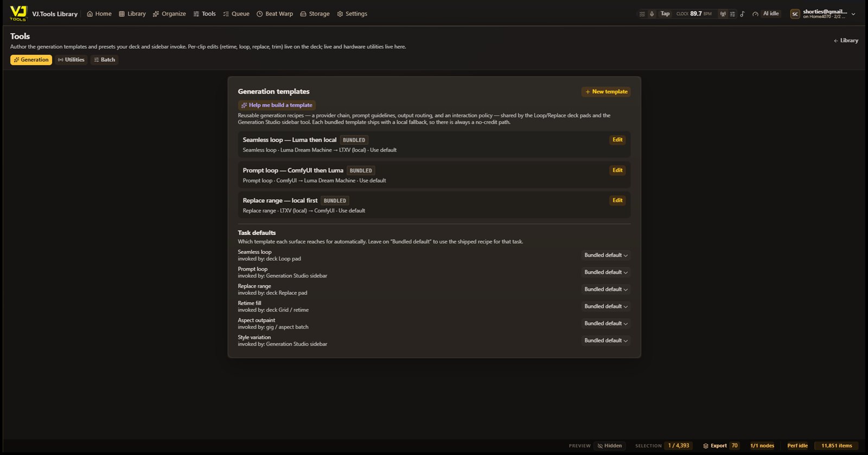Open the Library nav item
Screen dimensions: 868x455
coord(132,14)
